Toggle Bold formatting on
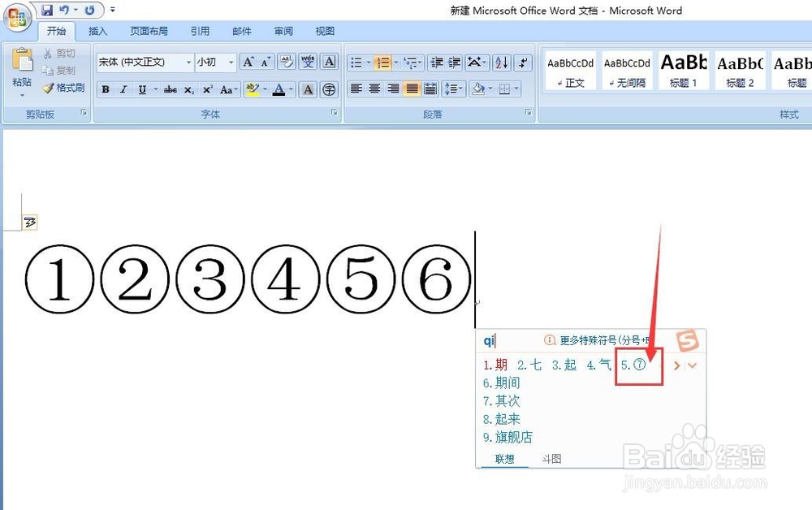Image resolution: width=812 pixels, height=510 pixels. click(x=106, y=89)
